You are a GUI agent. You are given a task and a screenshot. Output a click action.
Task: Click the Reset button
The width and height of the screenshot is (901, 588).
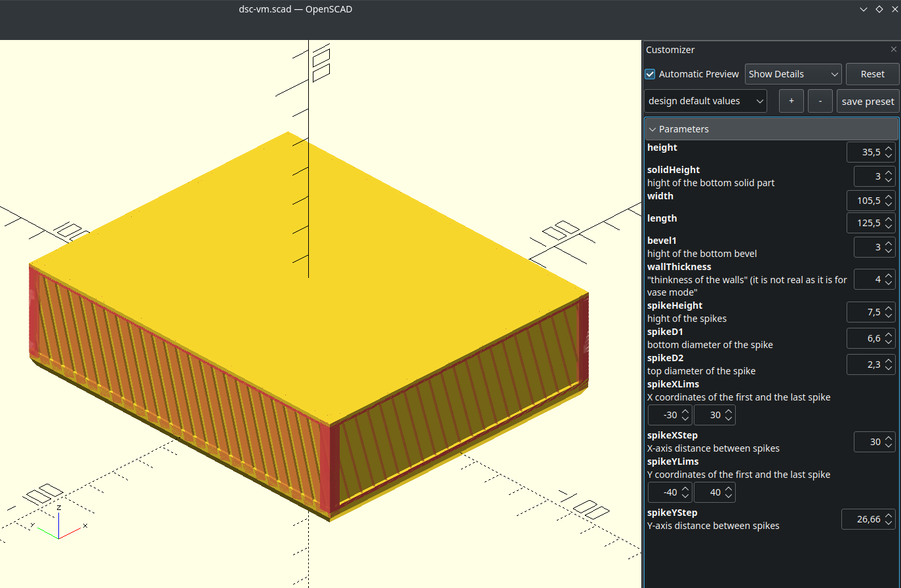[872, 74]
